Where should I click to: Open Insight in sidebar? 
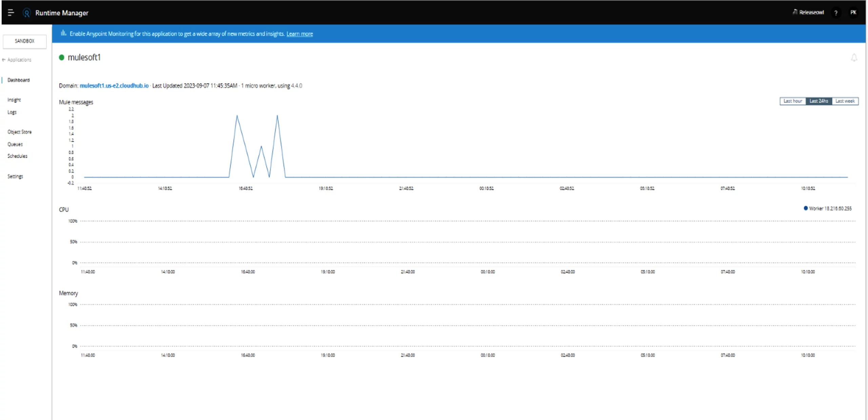(x=14, y=100)
